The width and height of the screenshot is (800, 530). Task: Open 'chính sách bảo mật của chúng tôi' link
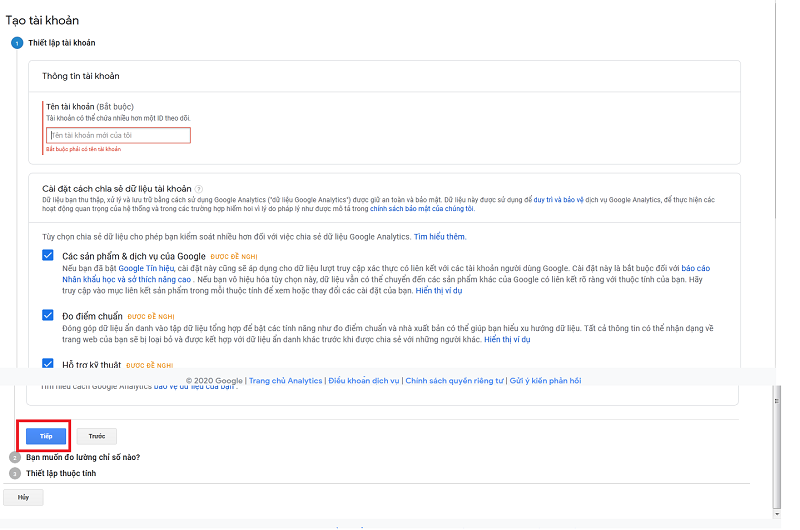pos(422,209)
